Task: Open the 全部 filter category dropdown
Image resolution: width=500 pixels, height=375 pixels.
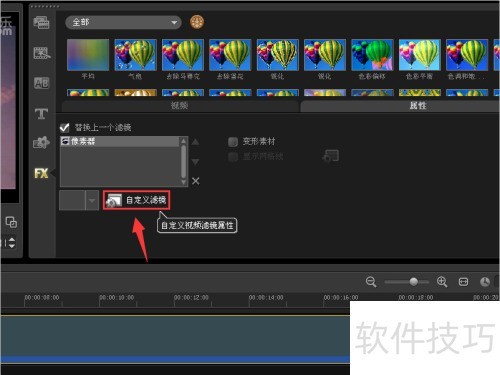Action: [x=123, y=23]
